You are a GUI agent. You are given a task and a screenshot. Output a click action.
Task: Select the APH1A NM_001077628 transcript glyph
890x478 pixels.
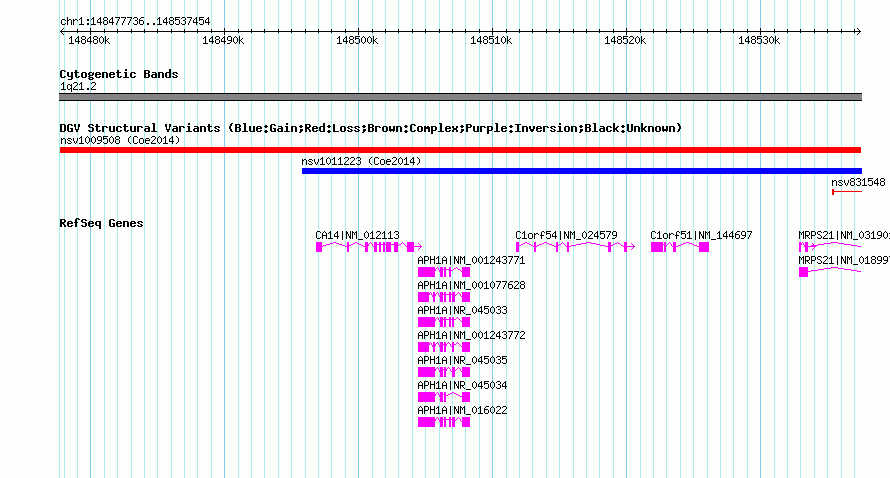point(444,297)
